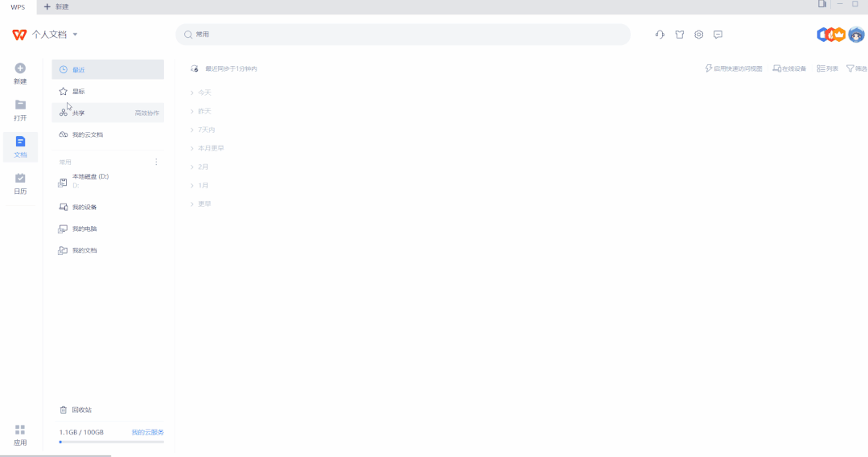Click 在线设备 button
868x457 pixels.
click(x=789, y=68)
